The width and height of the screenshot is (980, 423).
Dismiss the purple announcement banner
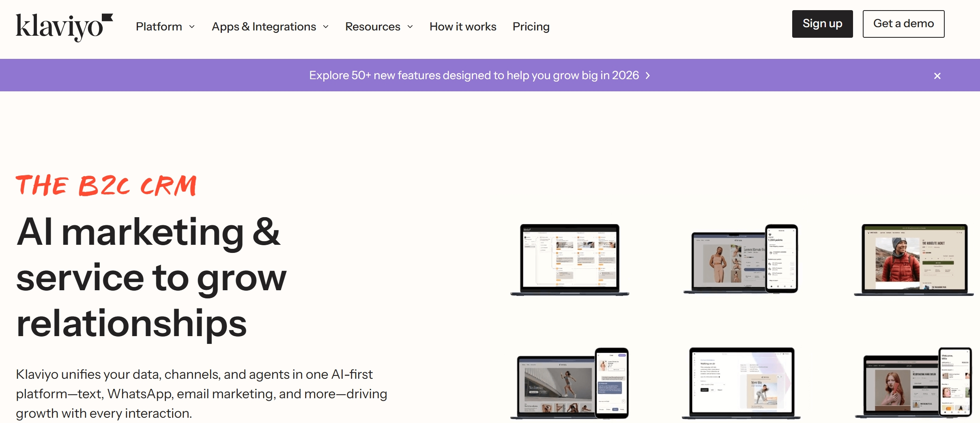tap(937, 76)
